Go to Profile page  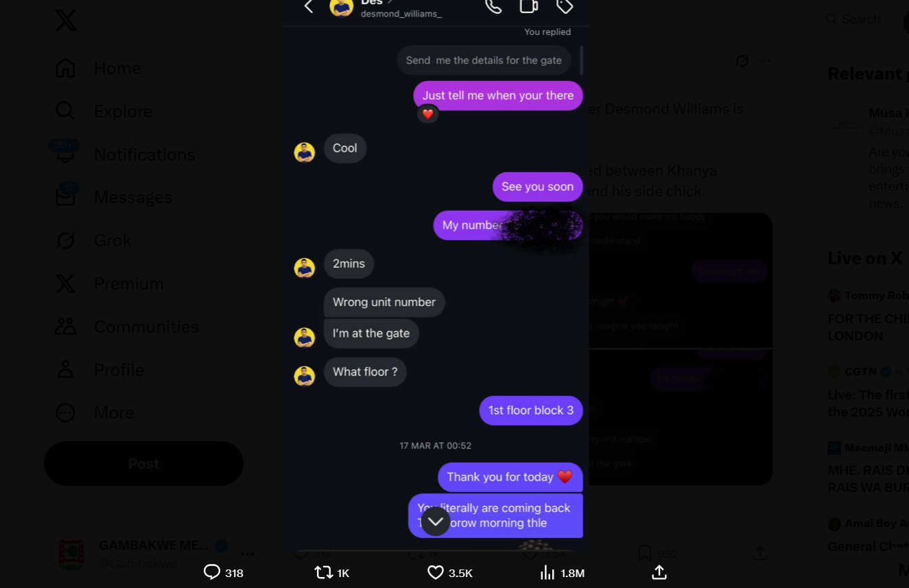[x=100, y=370]
